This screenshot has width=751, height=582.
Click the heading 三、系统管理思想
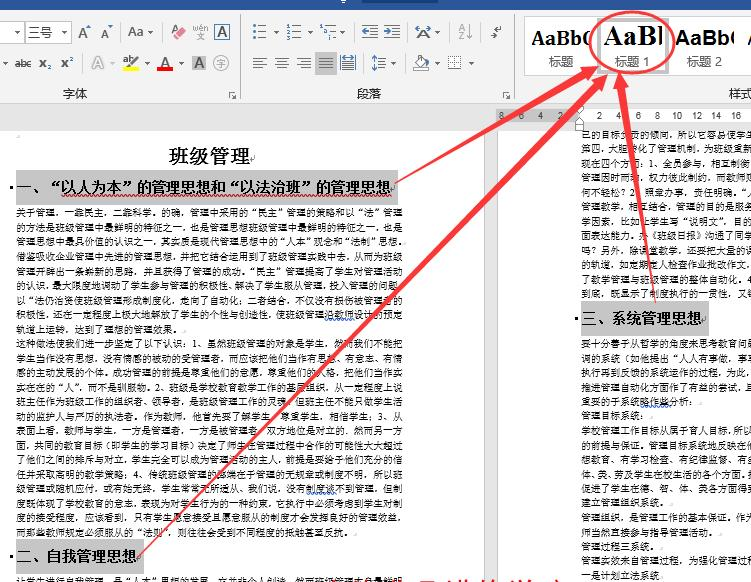pyautogui.click(x=641, y=319)
